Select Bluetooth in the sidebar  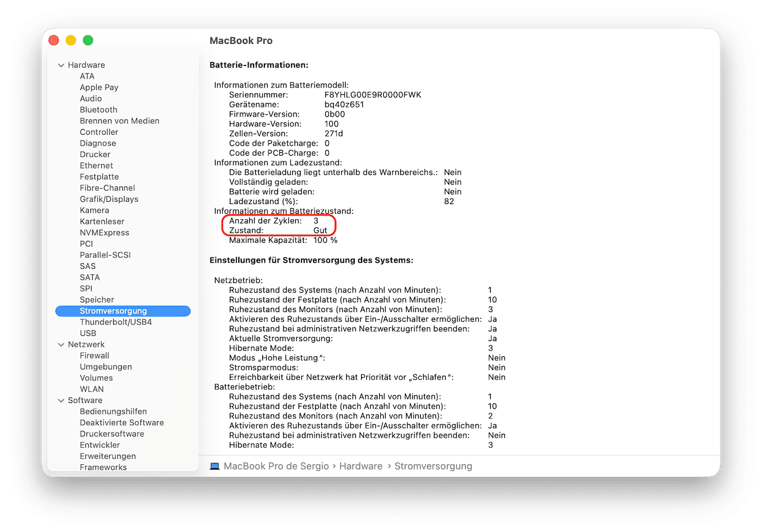[98, 110]
